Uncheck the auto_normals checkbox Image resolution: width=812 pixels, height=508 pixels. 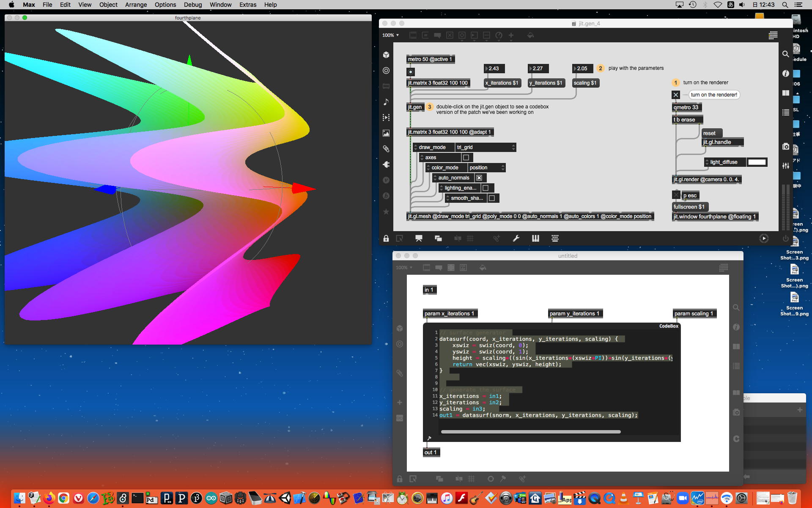tap(479, 178)
